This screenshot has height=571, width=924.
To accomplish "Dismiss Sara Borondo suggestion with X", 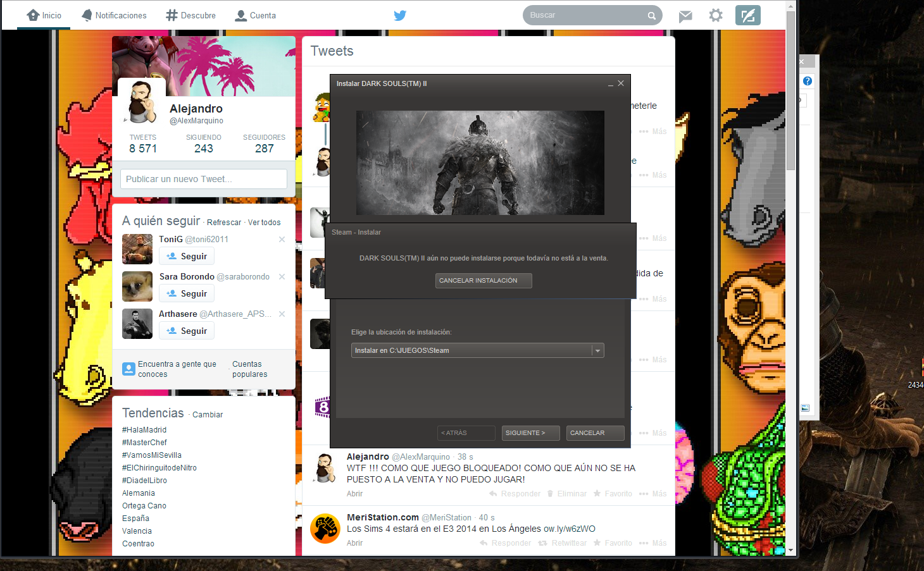I will click(x=282, y=277).
